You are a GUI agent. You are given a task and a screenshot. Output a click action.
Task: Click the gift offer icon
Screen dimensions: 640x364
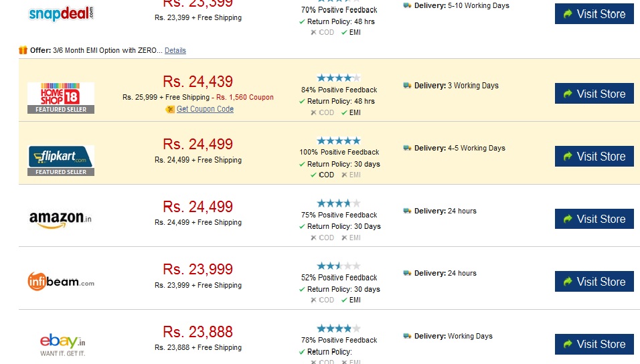[x=23, y=50]
